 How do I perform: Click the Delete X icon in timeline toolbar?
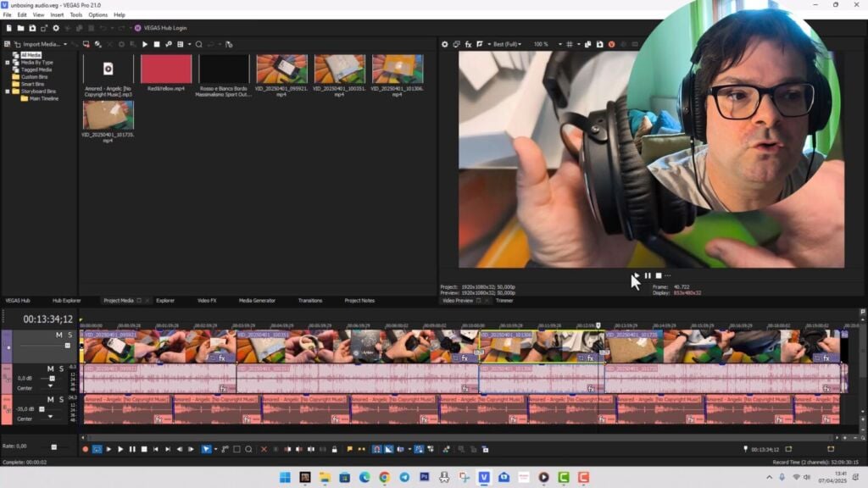(264, 449)
